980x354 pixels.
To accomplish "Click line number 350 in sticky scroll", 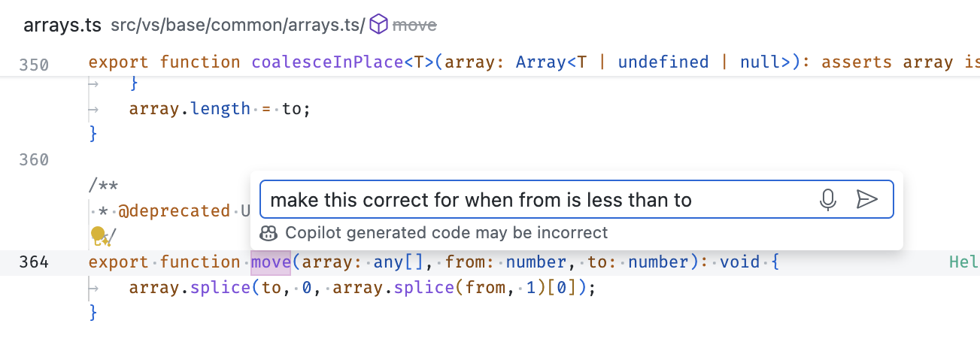I will [x=34, y=65].
